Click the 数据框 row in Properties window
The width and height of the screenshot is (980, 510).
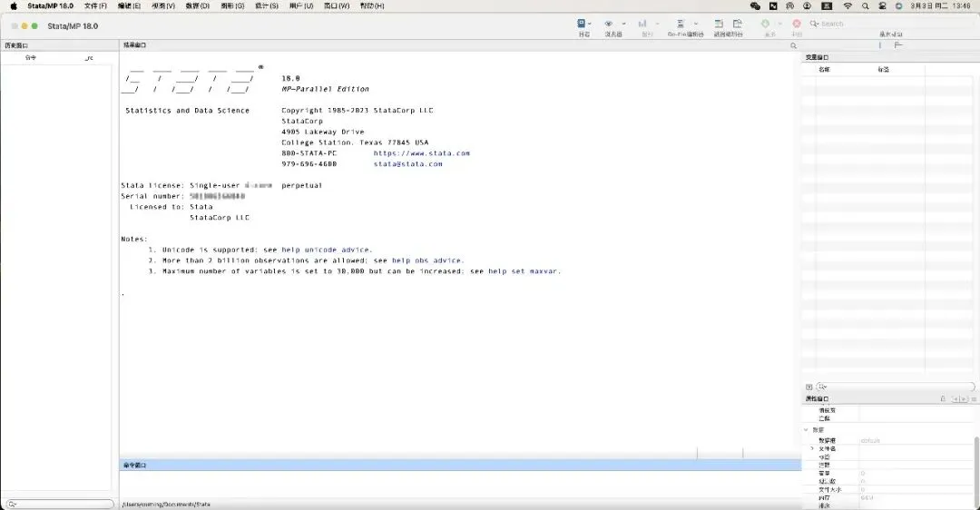click(x=888, y=441)
